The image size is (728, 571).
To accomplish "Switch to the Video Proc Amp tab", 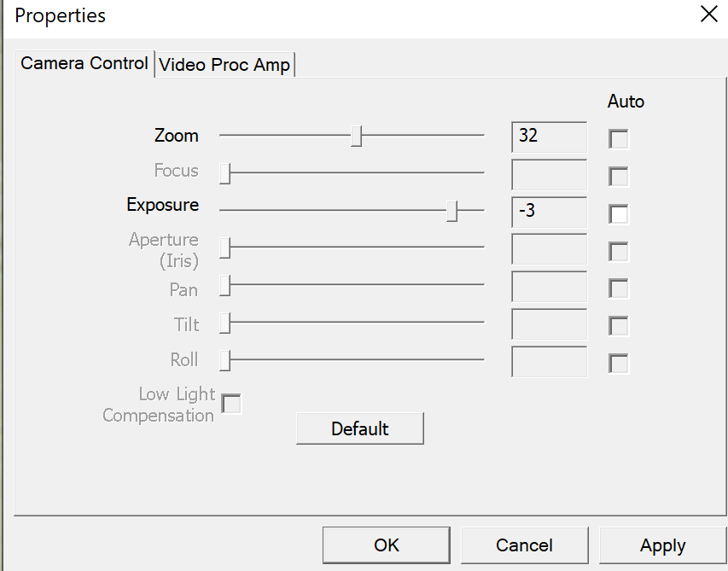I will click(x=225, y=64).
